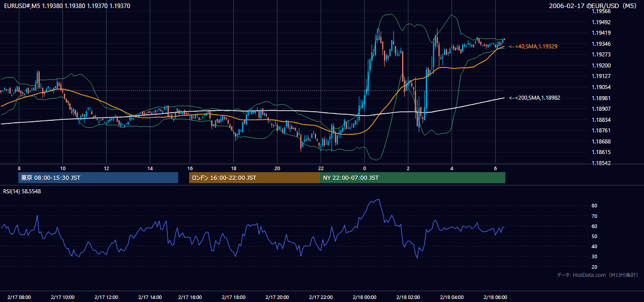Click hour tick 18 under the price chart
The width and height of the screenshot is (644, 302).
tap(233, 169)
